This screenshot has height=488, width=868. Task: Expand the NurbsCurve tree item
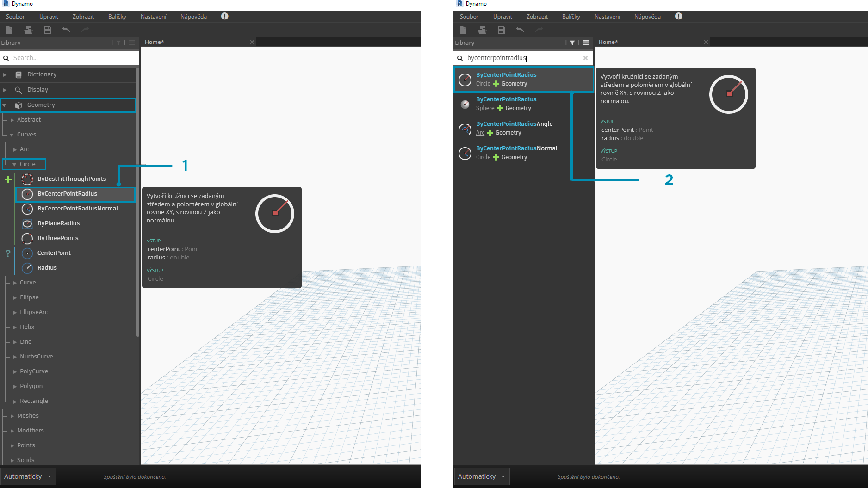15,357
